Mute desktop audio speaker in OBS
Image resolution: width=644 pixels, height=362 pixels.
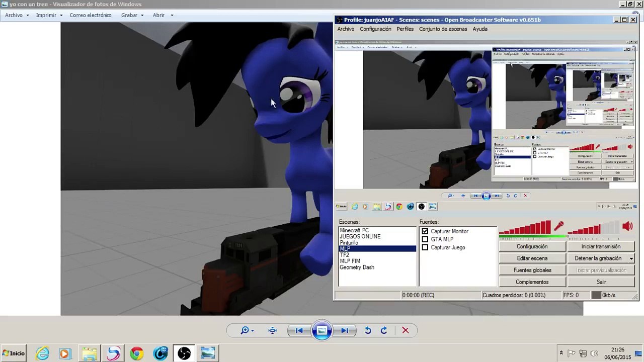(x=627, y=226)
